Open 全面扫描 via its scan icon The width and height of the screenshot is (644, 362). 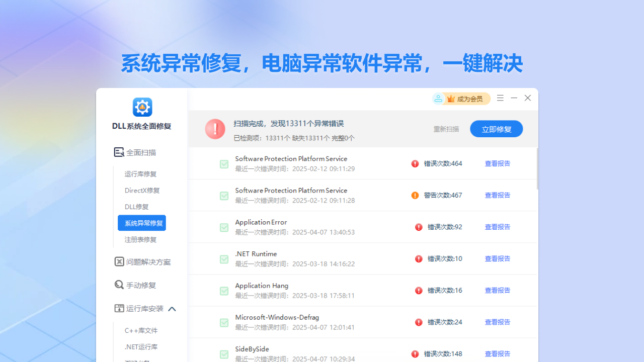tap(119, 152)
